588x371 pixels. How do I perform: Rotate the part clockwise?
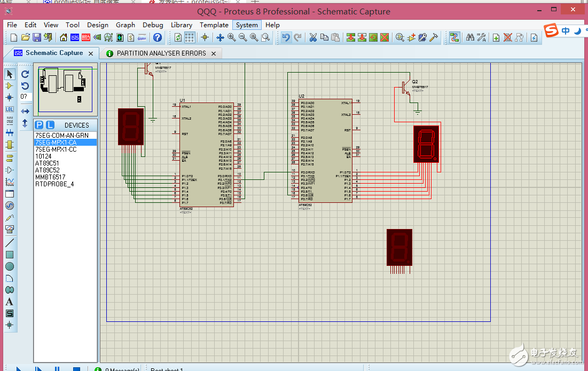(x=25, y=74)
